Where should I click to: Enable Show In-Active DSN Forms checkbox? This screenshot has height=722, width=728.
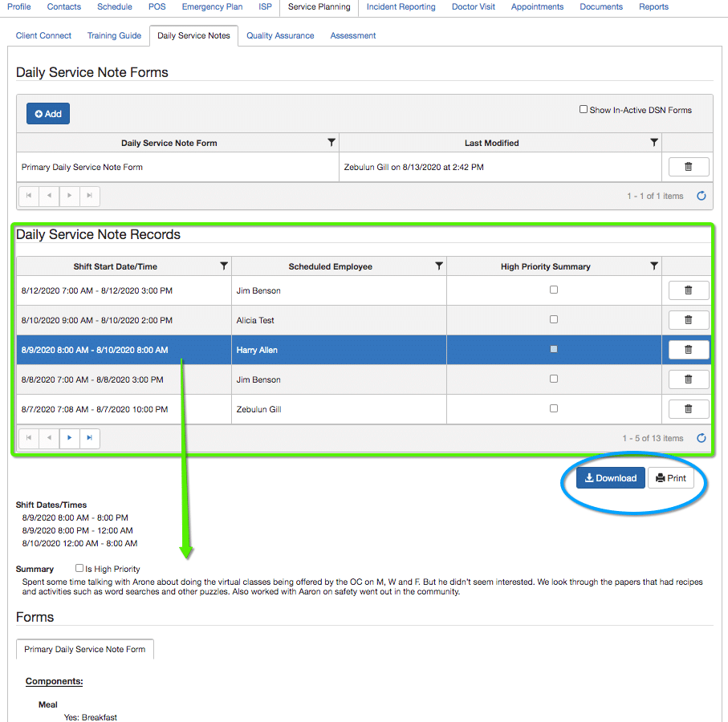584,110
